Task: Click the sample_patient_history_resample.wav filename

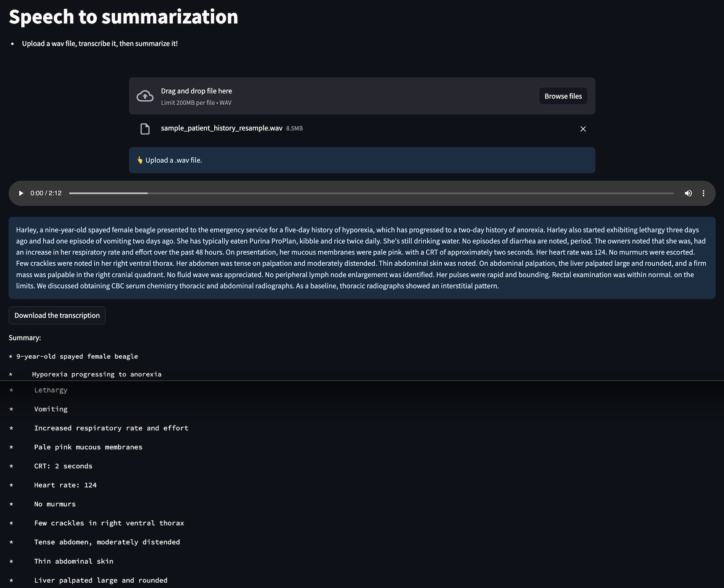Action: click(222, 128)
